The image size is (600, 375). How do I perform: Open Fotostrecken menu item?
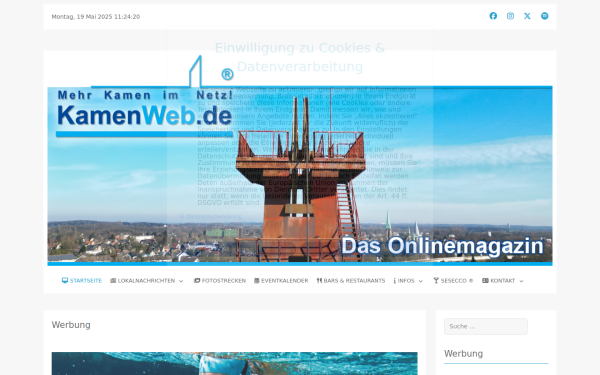click(x=220, y=281)
